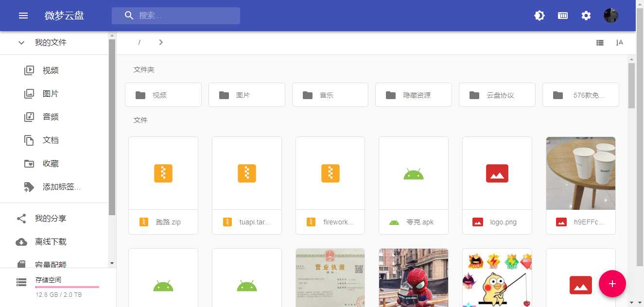Click the Spider-Man image thumbnail
This screenshot has height=307, width=644.
414,278
